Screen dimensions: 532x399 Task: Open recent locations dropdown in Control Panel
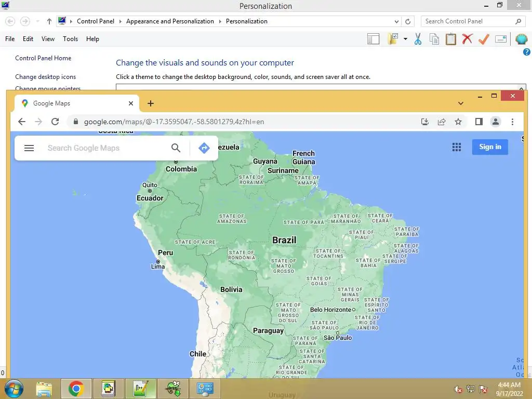point(37,21)
